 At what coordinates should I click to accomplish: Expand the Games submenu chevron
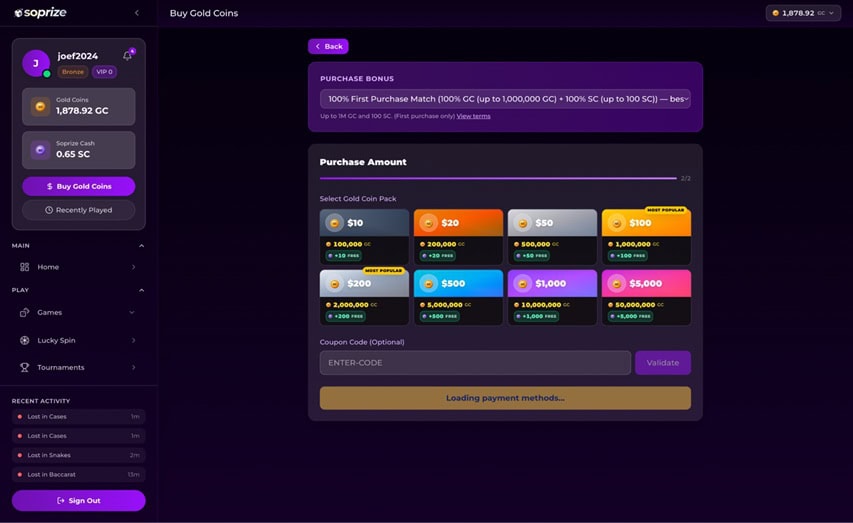click(x=132, y=312)
